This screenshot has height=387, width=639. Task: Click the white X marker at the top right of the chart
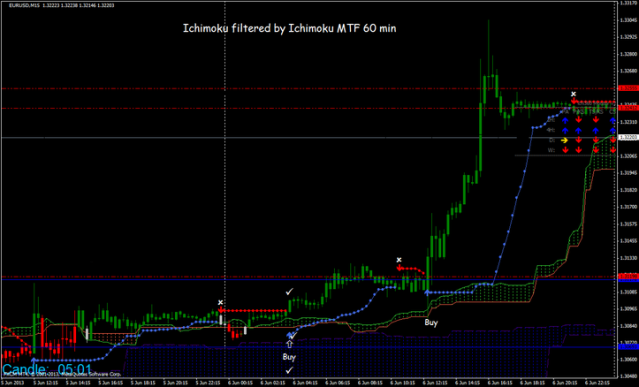(x=573, y=94)
